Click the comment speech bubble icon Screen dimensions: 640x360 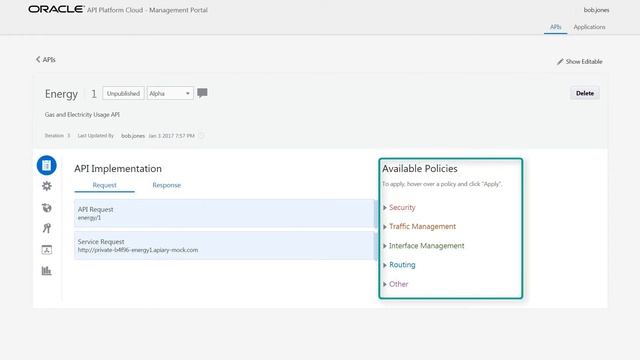point(202,93)
